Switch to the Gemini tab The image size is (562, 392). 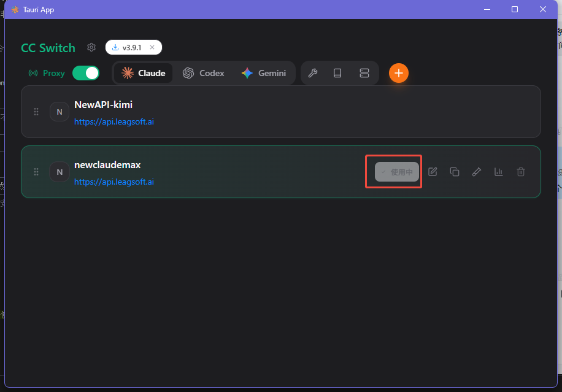coord(264,73)
